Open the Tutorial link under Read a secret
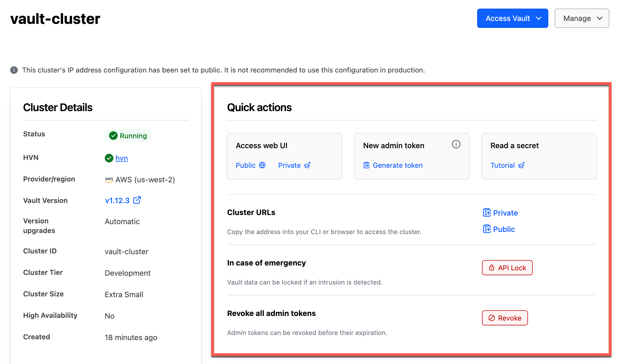The height and width of the screenshot is (364, 619). pos(502,165)
